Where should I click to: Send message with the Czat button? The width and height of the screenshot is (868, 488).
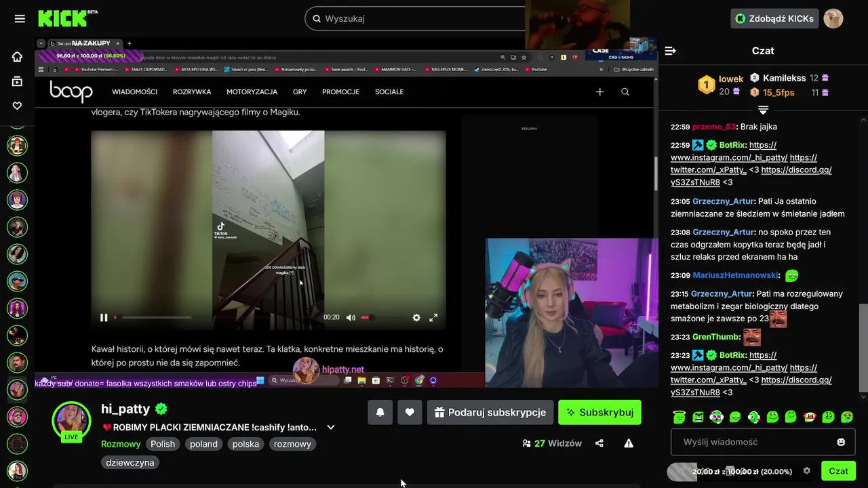838,471
